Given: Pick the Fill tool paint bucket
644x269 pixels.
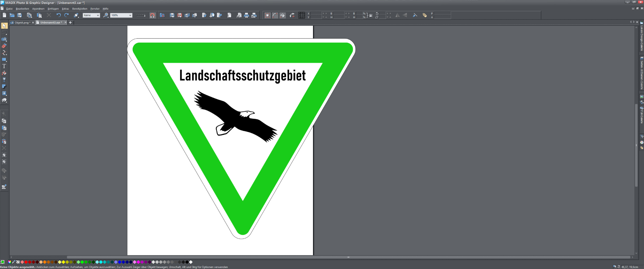Looking at the screenshot, I should pos(4,73).
